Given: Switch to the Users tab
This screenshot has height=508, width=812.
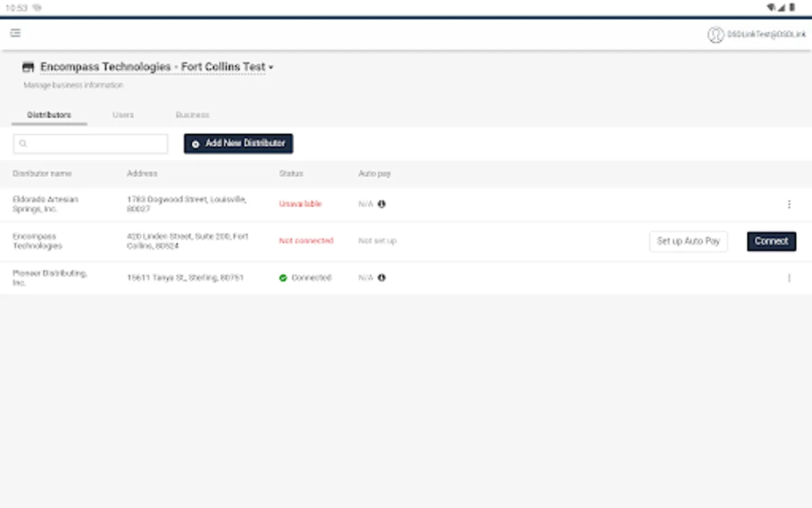Looking at the screenshot, I should click(x=123, y=115).
